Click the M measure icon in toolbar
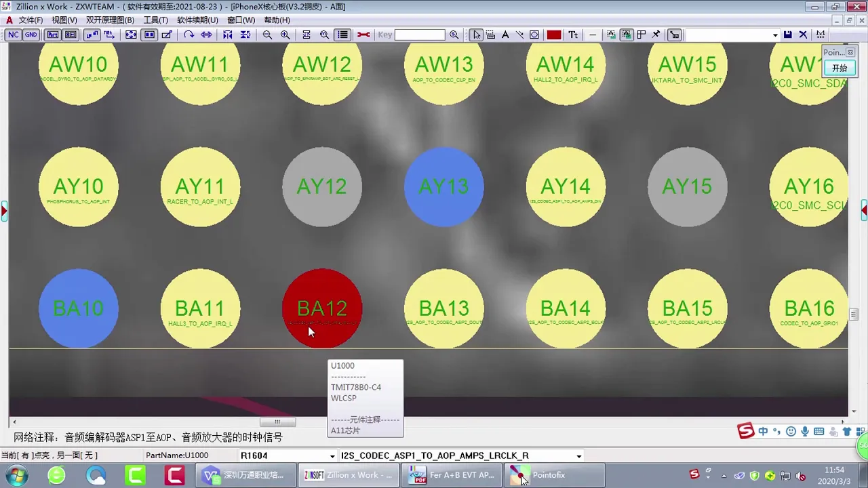This screenshot has width=868, height=488. pyautogui.click(x=821, y=35)
